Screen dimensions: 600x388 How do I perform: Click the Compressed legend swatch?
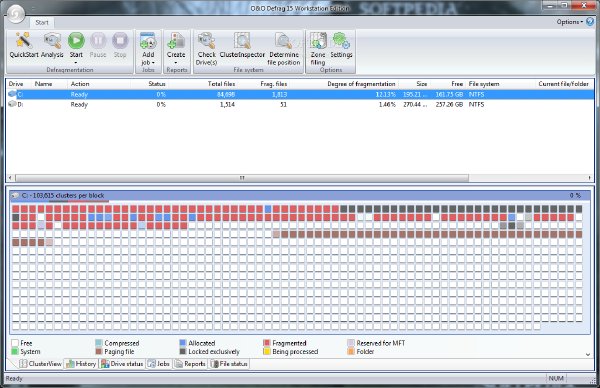pyautogui.click(x=99, y=343)
